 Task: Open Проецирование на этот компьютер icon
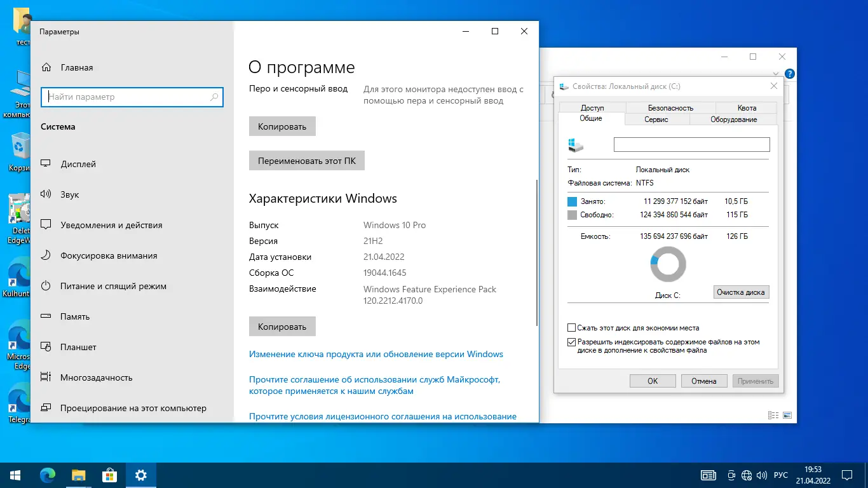tap(46, 408)
